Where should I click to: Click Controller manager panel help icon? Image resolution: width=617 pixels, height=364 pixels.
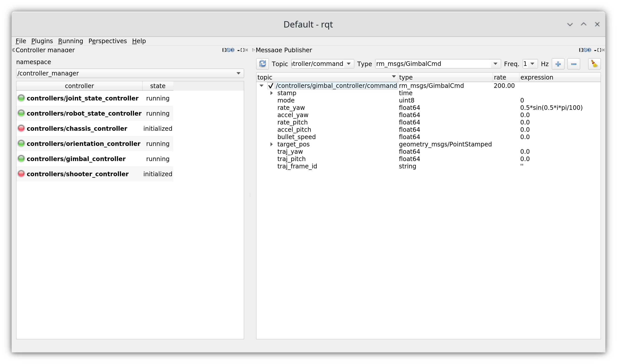pos(233,50)
